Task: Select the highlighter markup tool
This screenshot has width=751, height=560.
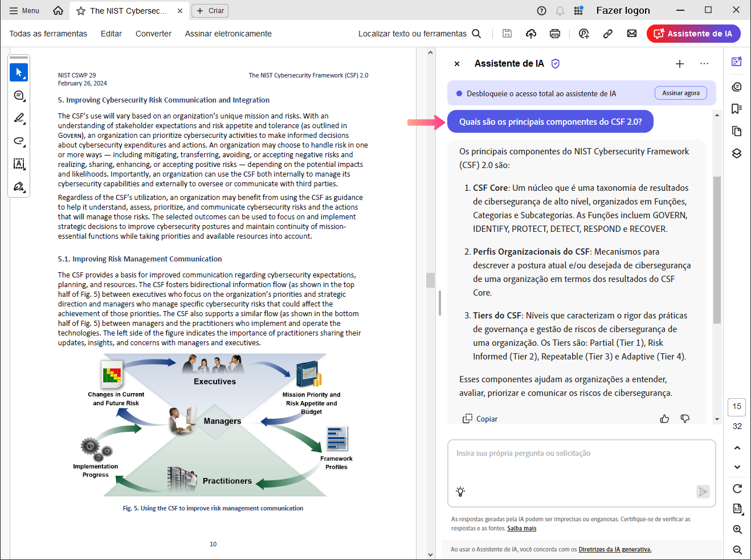Action: [x=19, y=118]
